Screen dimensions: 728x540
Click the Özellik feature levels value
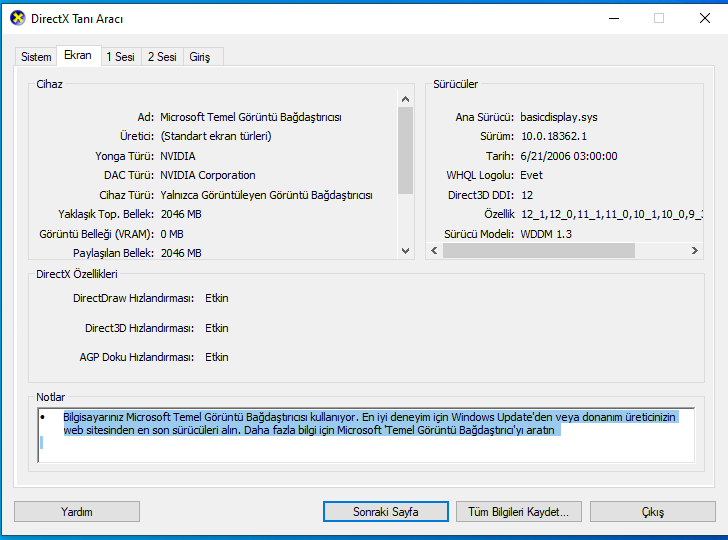point(612,215)
